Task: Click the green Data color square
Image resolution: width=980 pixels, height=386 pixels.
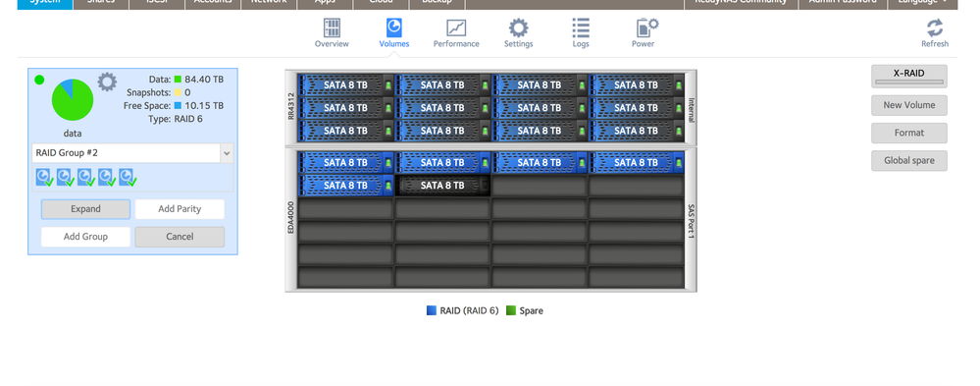Action: click(x=178, y=80)
